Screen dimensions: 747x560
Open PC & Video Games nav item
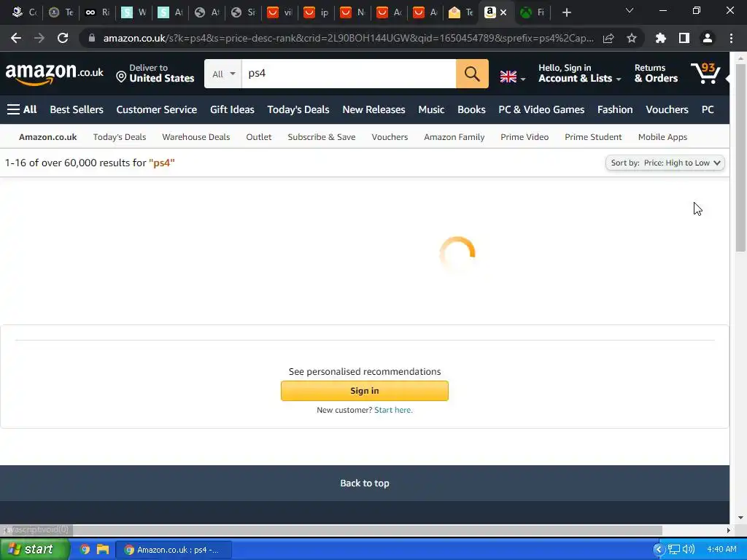[x=541, y=109]
